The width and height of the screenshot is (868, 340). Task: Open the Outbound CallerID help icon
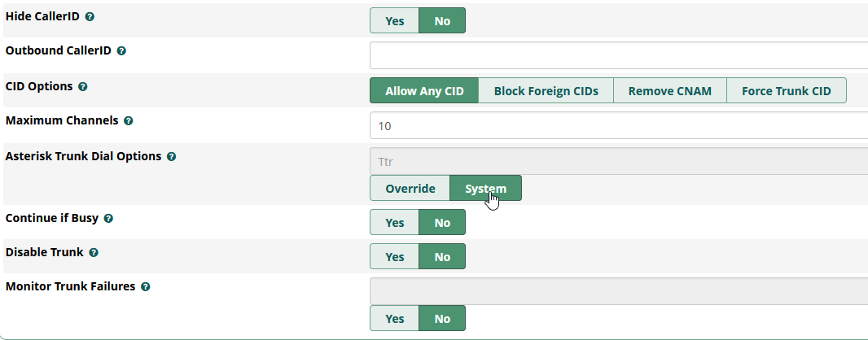[x=122, y=51]
